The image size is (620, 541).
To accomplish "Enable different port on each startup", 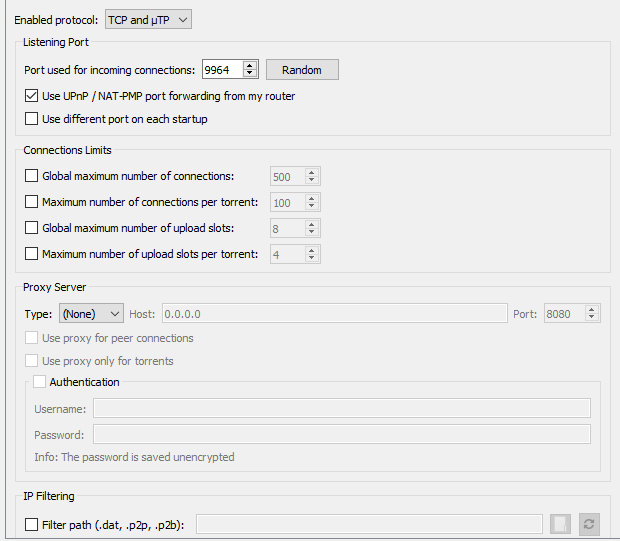I will pos(32,119).
